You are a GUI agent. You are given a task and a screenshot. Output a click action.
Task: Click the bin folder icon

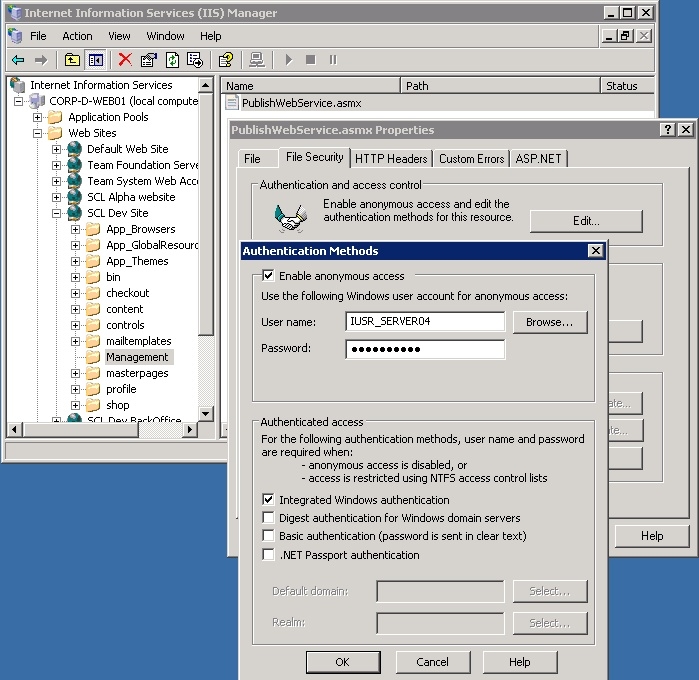point(93,277)
